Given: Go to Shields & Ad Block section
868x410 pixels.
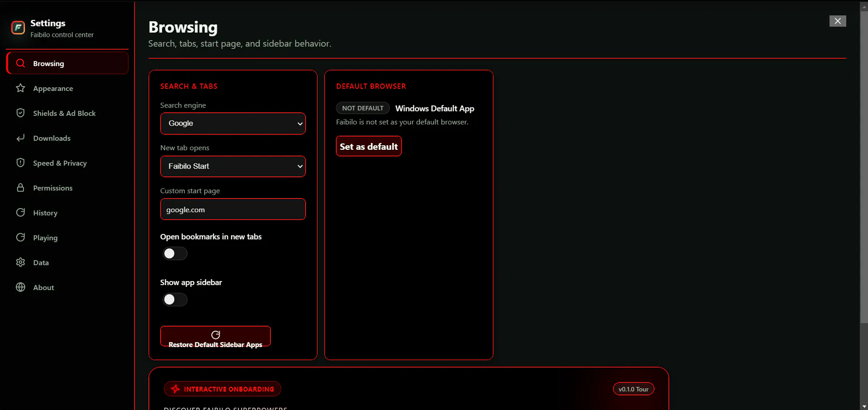Looking at the screenshot, I should tap(67, 113).
